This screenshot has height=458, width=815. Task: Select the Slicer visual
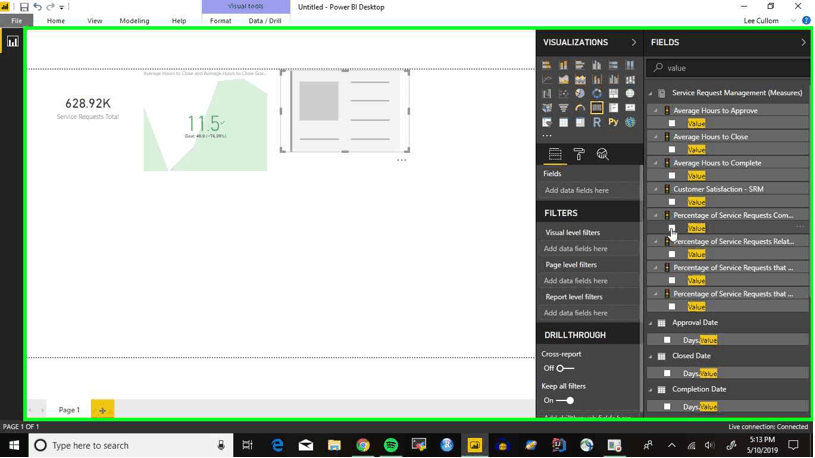[x=547, y=122]
